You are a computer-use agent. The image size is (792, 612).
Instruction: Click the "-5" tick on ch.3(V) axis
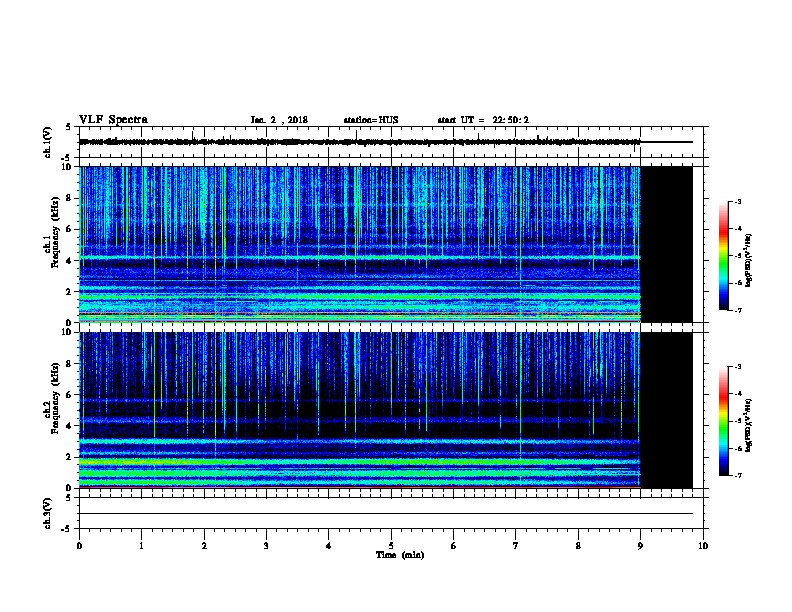68,529
